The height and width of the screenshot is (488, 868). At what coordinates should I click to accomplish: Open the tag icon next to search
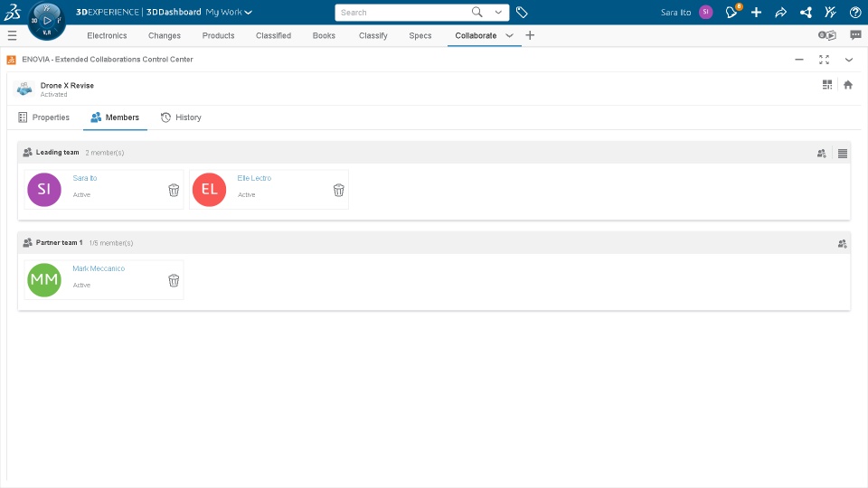pyautogui.click(x=522, y=12)
